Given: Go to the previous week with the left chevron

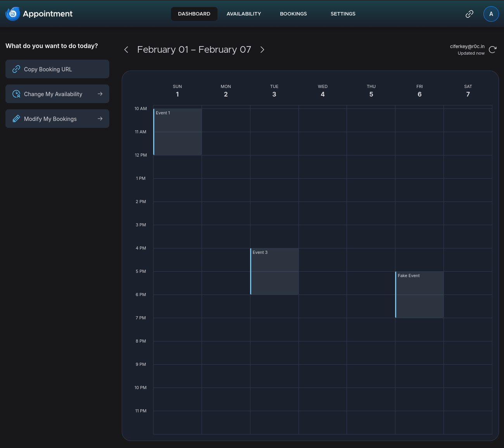Looking at the screenshot, I should tap(126, 50).
